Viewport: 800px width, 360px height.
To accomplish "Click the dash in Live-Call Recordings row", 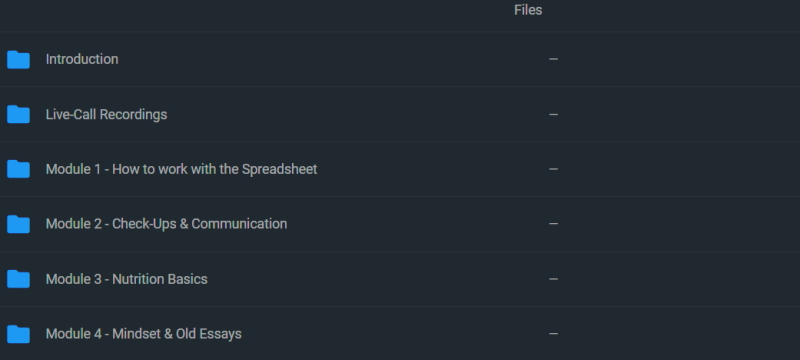I will [x=554, y=114].
